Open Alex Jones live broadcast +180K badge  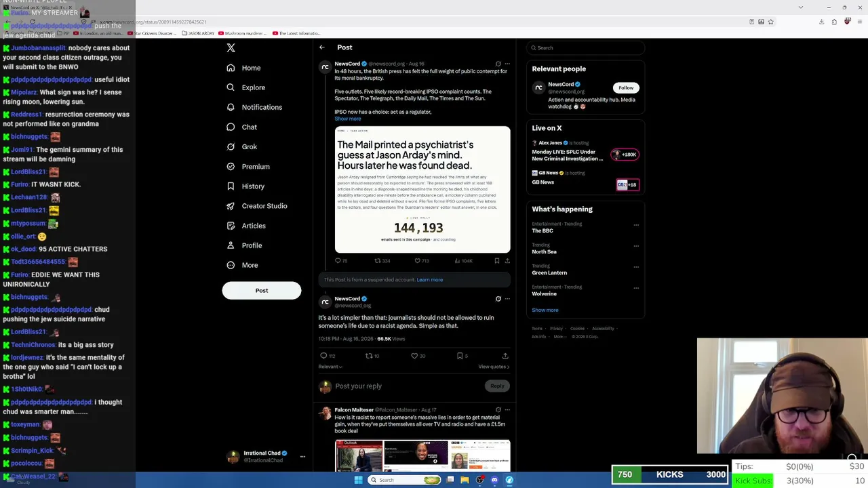point(625,155)
